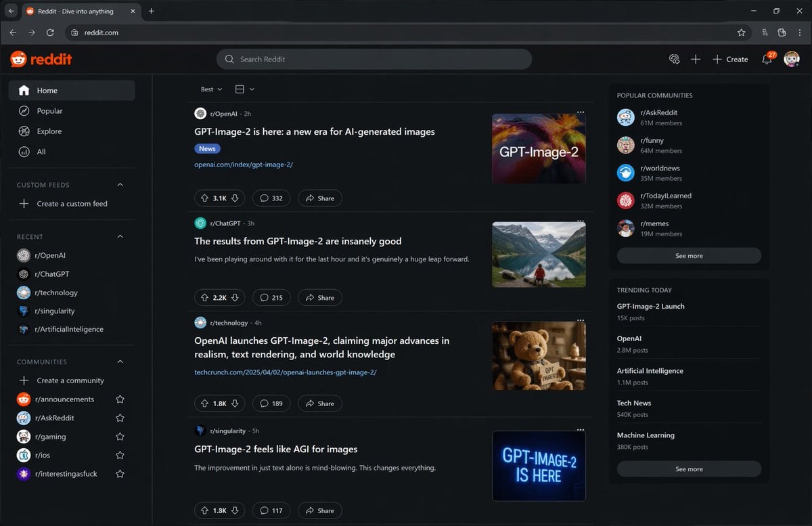The width and height of the screenshot is (812, 526).
Task: Collapse the Recent section
Action: 120,237
